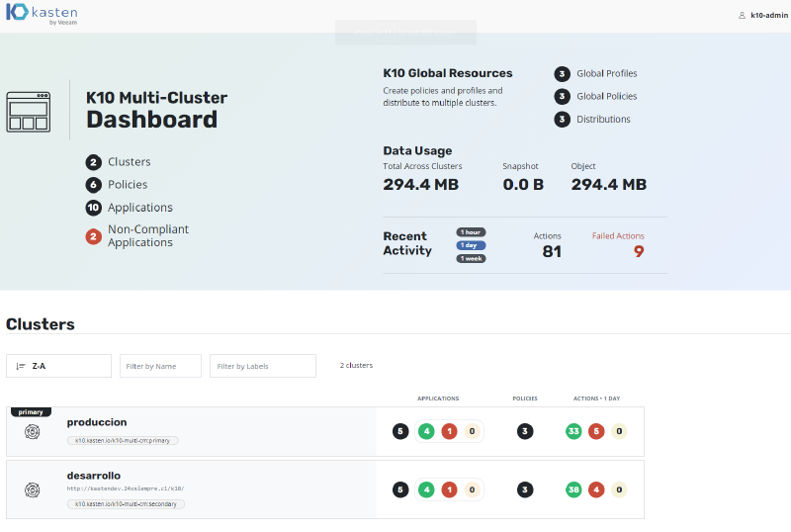Image resolution: width=791 pixels, height=532 pixels.
Task: Click produccion non-compliant applications red 1
Action: click(450, 431)
